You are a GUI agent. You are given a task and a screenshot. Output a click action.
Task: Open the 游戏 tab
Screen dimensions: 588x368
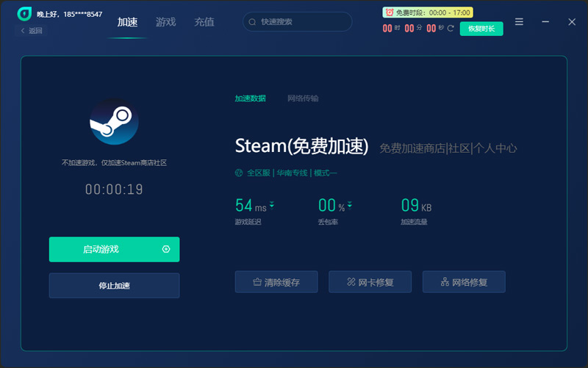(166, 22)
